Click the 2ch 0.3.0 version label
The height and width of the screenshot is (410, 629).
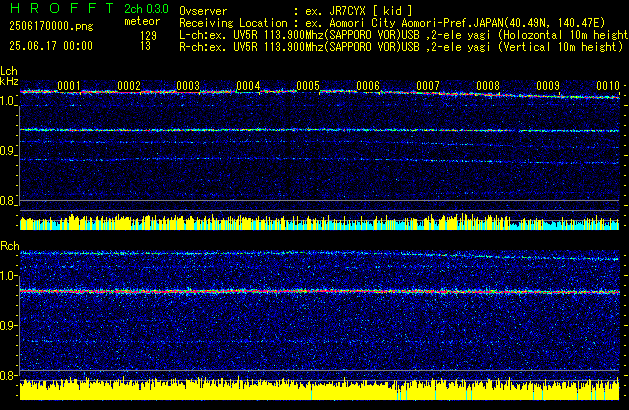click(x=146, y=9)
